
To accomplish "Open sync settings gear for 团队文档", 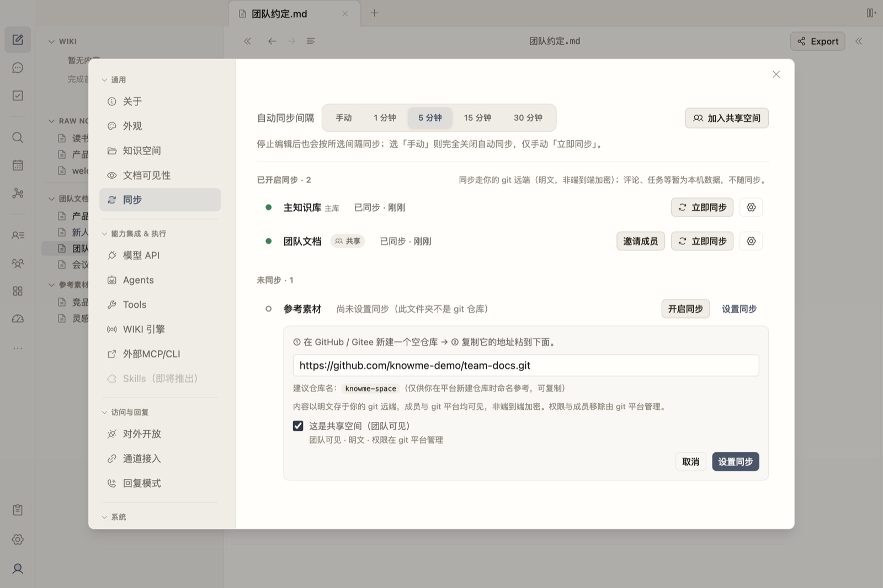I will coord(751,241).
